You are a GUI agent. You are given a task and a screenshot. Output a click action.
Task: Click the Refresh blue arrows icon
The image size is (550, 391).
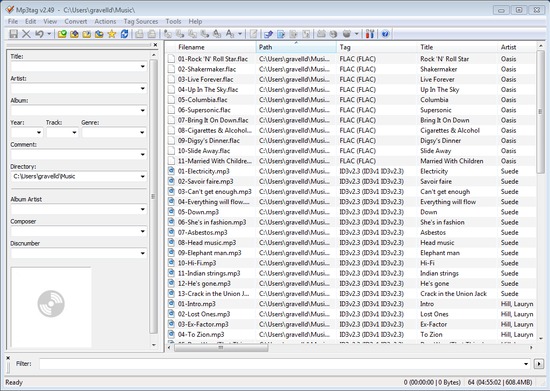[x=124, y=34]
